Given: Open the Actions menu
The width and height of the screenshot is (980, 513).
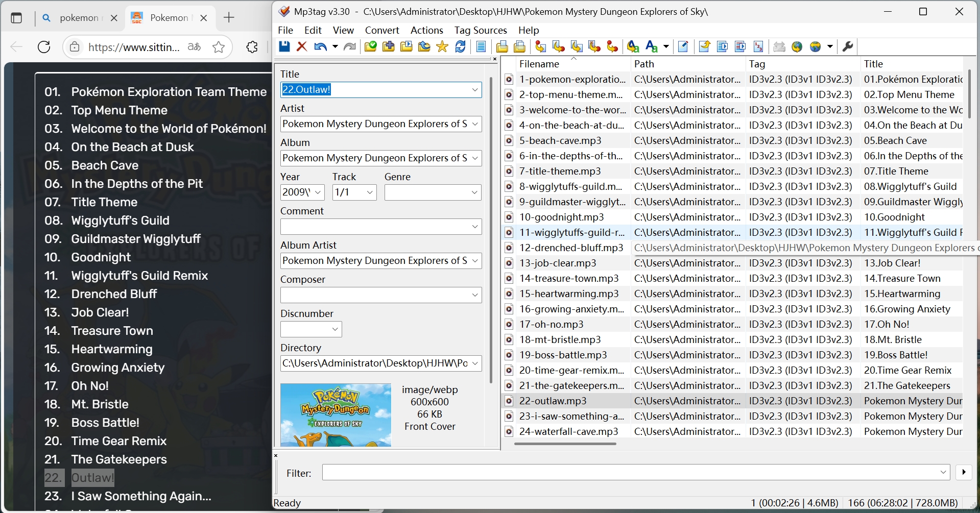Looking at the screenshot, I should (x=427, y=30).
